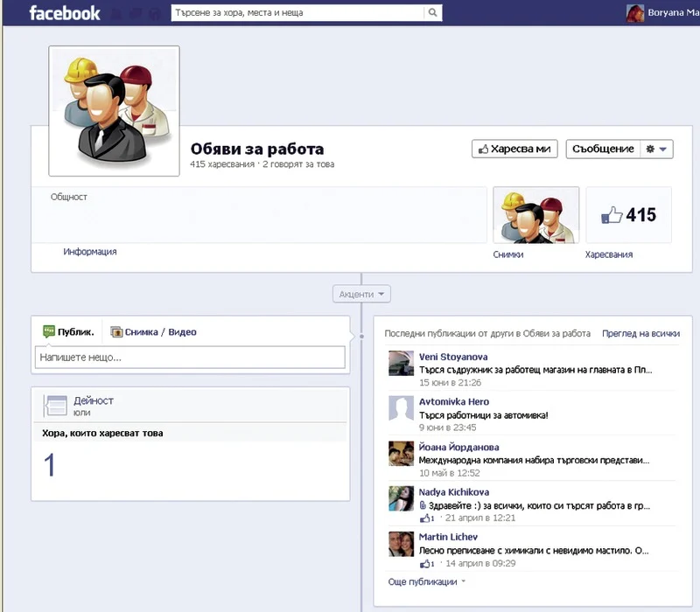
Task: Click the gear settings icon
Action: click(650, 149)
